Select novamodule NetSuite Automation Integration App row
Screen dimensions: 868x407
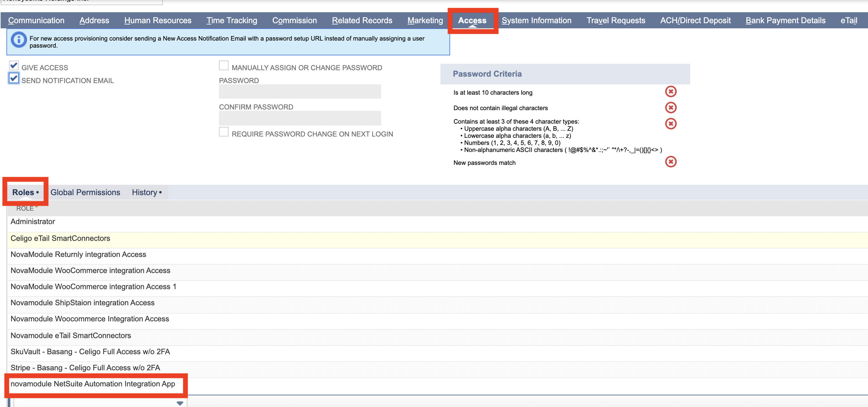click(93, 384)
